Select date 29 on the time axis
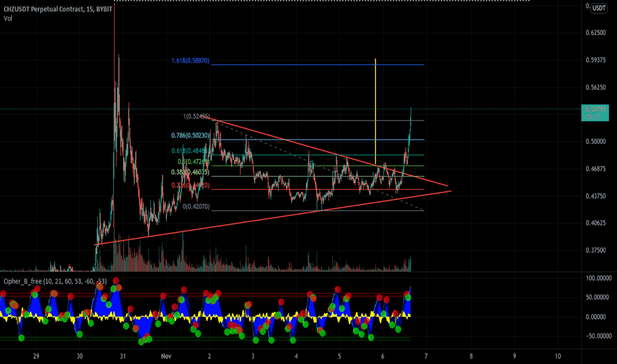This screenshot has height=364, width=617. (36, 357)
